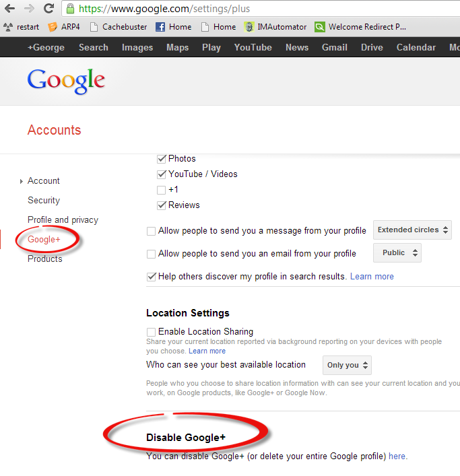Open the Welcome Redirect bookmark
The height and width of the screenshot is (476, 460).
[x=360, y=27]
